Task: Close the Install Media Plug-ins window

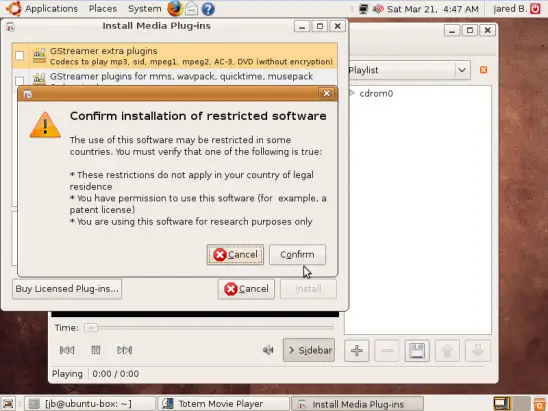Action: [338, 26]
